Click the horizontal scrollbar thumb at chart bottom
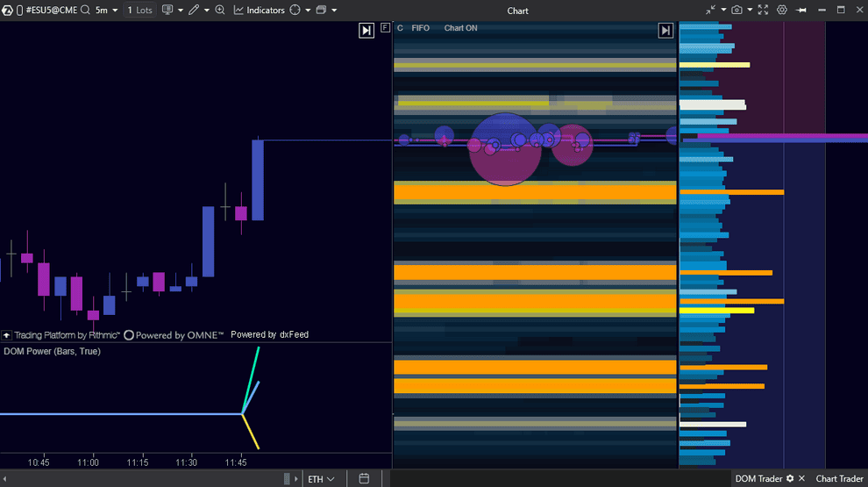 tap(286, 479)
